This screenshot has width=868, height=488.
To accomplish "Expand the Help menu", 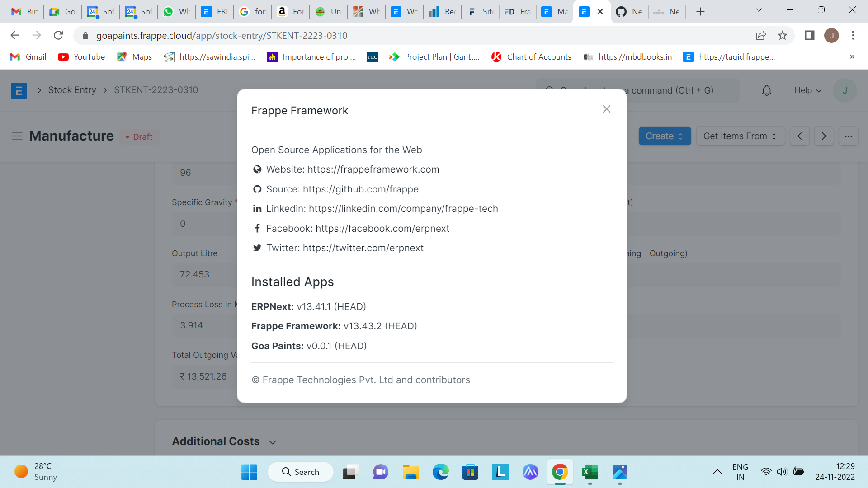I will [x=807, y=90].
